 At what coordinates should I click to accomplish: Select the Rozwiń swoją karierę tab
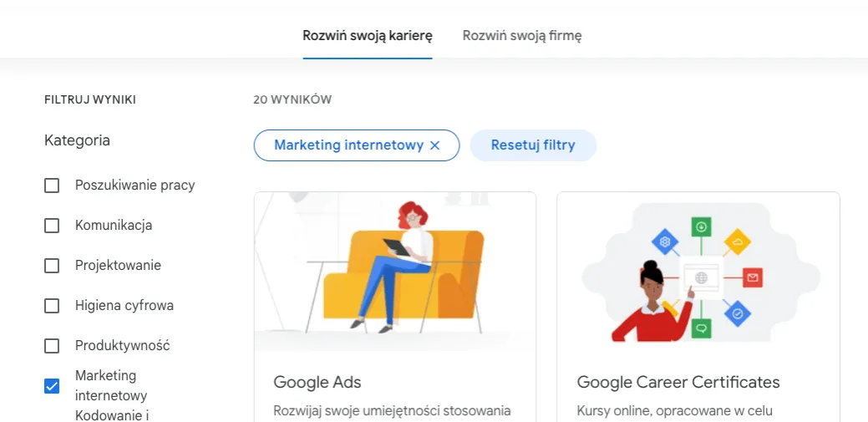(368, 36)
